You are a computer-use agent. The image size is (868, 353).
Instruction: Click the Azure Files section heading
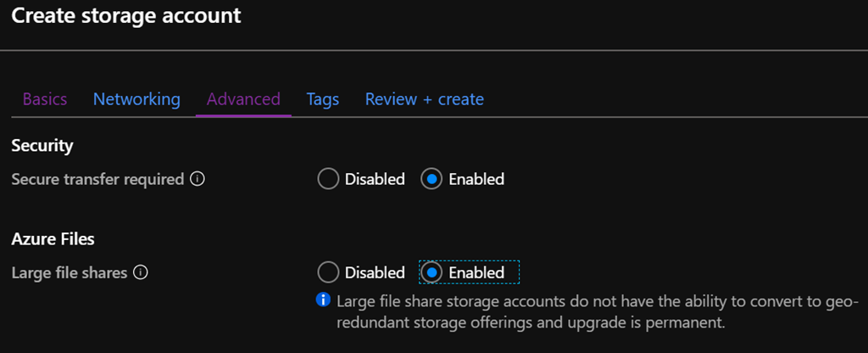click(53, 239)
